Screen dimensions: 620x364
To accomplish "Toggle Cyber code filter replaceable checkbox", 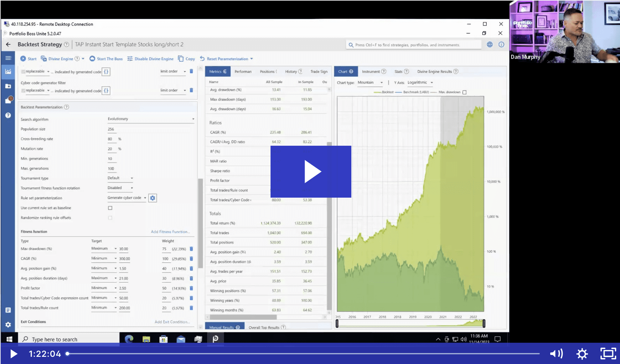I will pyautogui.click(x=23, y=90).
